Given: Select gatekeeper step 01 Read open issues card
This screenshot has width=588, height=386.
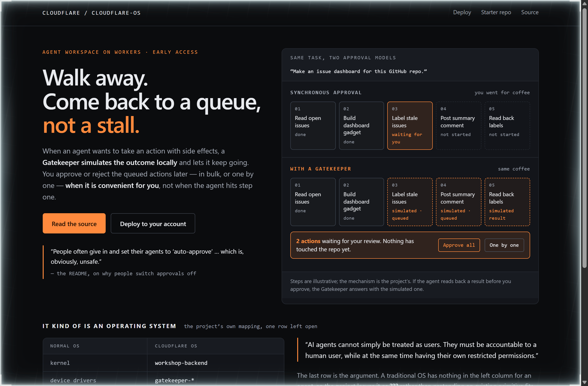Looking at the screenshot, I should click(313, 202).
